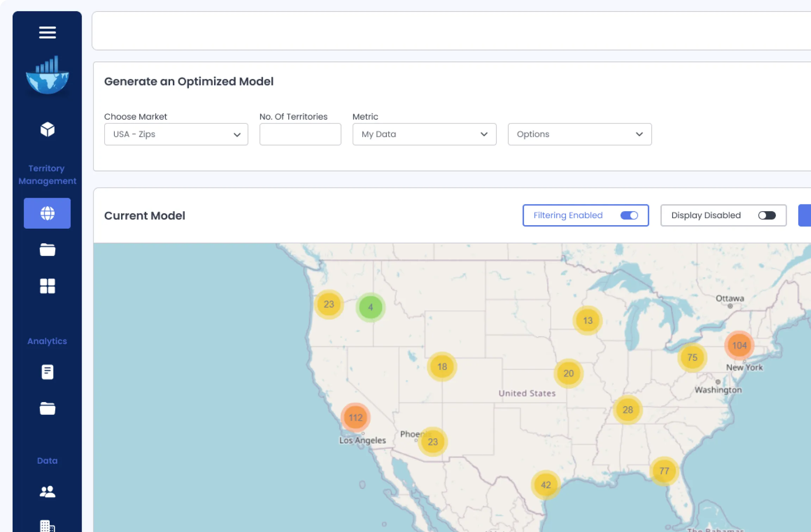The width and height of the screenshot is (811, 532).
Task: Click the Data section label in sidebar
Action: click(47, 460)
